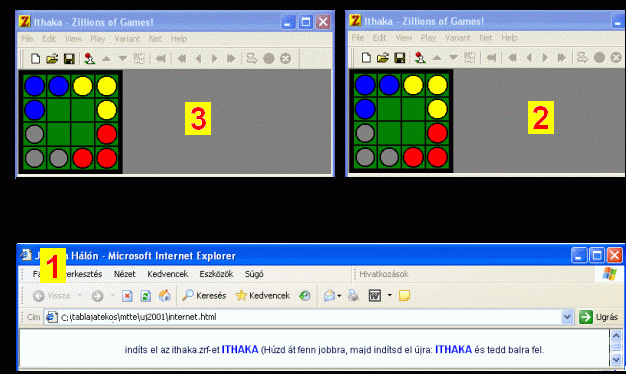Open file icon in Ithaka window 3
The image size is (626, 374).
tap(52, 59)
